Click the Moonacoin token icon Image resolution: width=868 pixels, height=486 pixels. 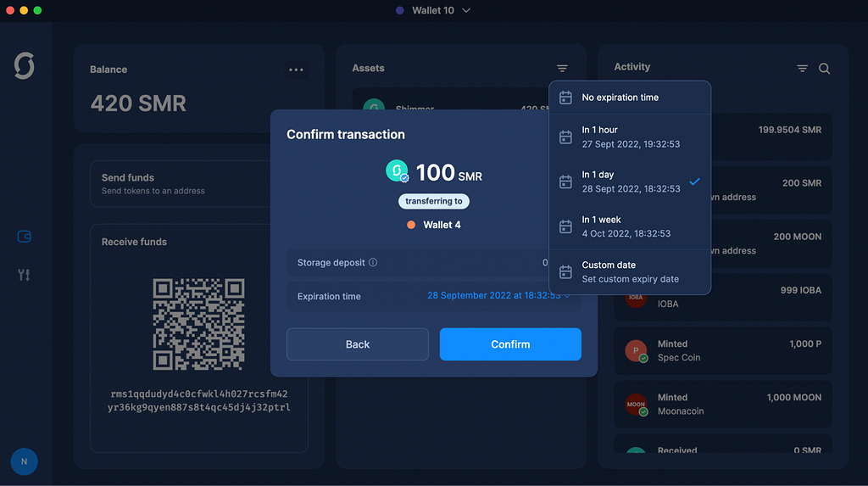[x=636, y=405]
